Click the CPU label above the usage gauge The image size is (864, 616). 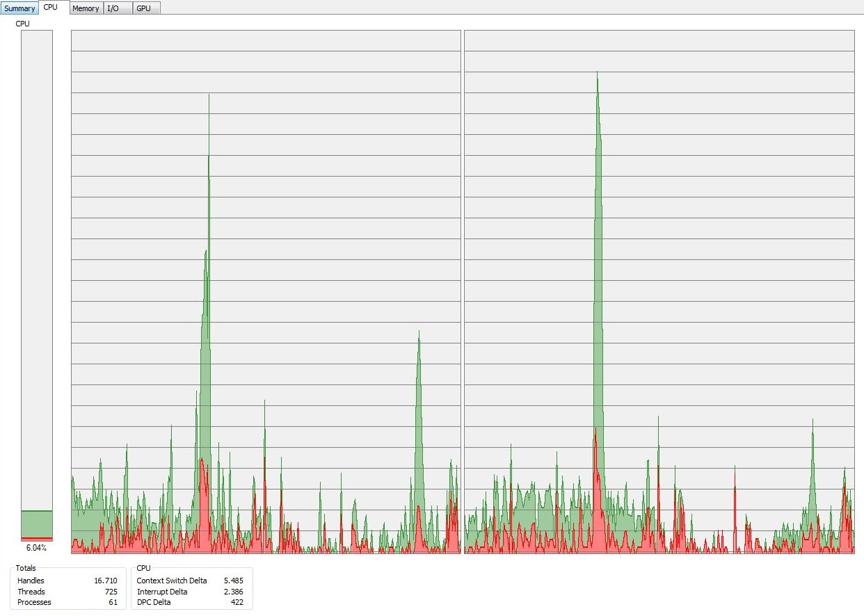pos(23,24)
